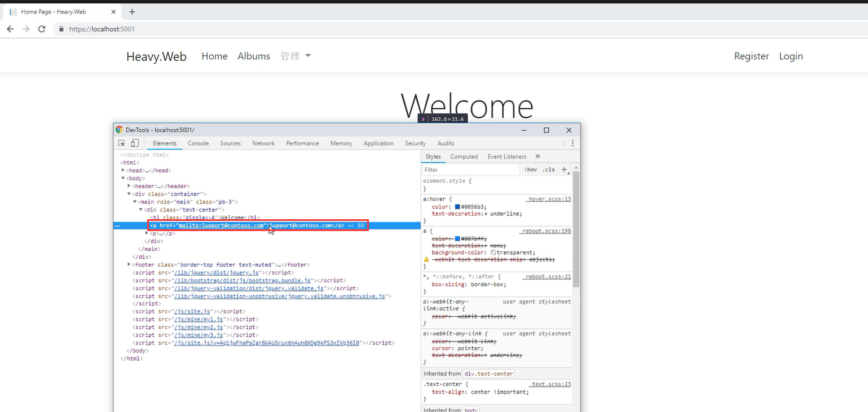868x412 pixels.
Task: Toggle the :hov element state button
Action: (x=530, y=170)
